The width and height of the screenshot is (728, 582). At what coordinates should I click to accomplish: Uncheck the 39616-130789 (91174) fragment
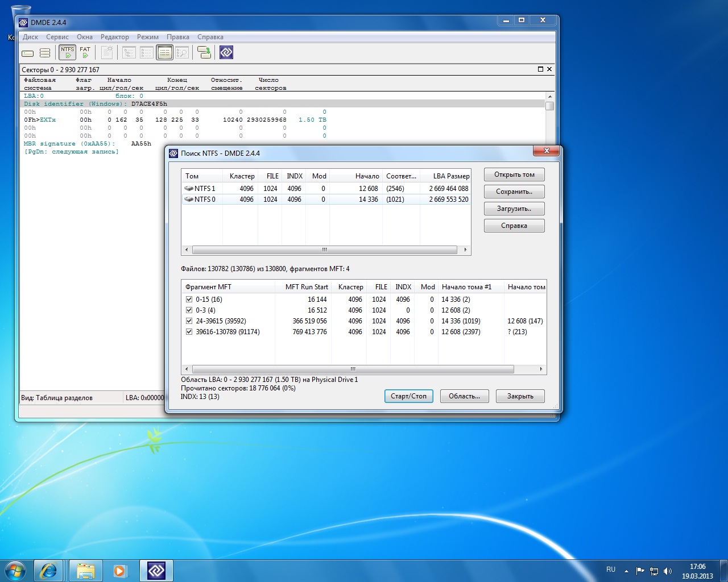point(189,332)
